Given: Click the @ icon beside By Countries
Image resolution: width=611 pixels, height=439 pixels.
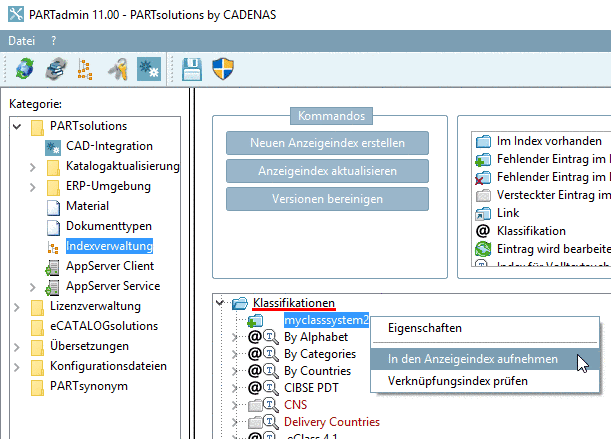Looking at the screenshot, I should [255, 370].
